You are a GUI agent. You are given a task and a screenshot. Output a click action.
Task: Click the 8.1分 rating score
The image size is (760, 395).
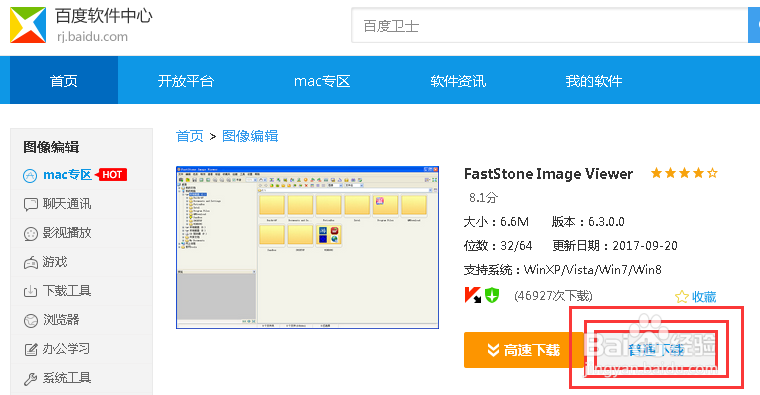pyautogui.click(x=483, y=198)
